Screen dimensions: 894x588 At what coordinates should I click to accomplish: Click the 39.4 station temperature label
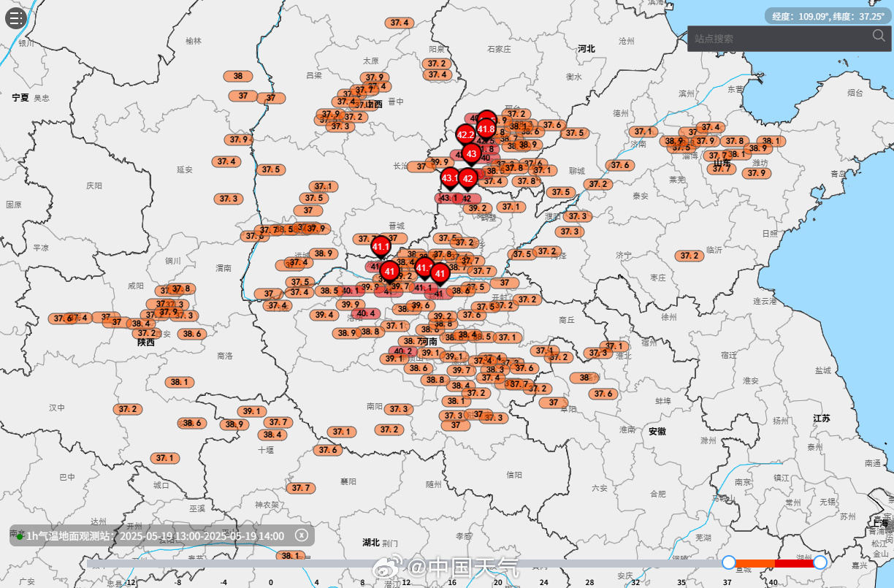point(323,315)
